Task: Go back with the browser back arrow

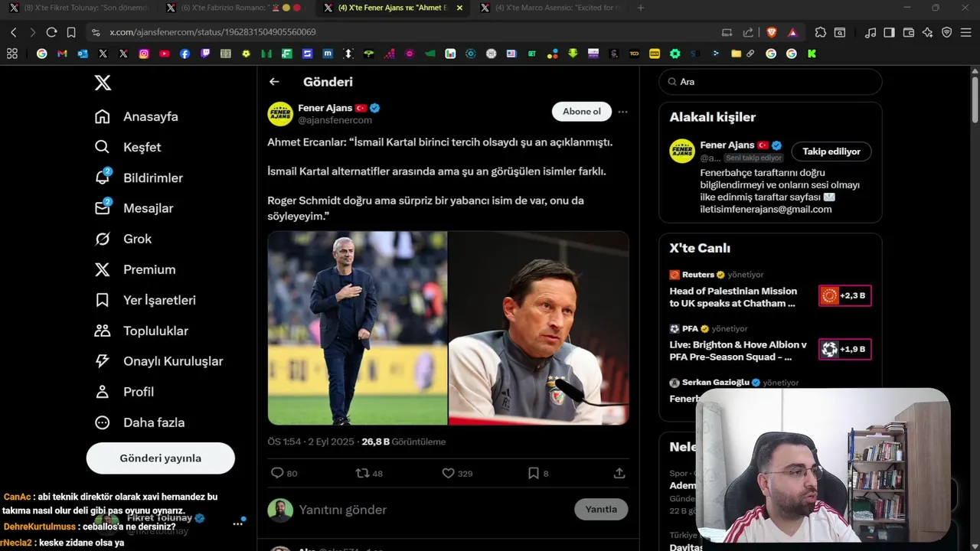Action: (13, 32)
